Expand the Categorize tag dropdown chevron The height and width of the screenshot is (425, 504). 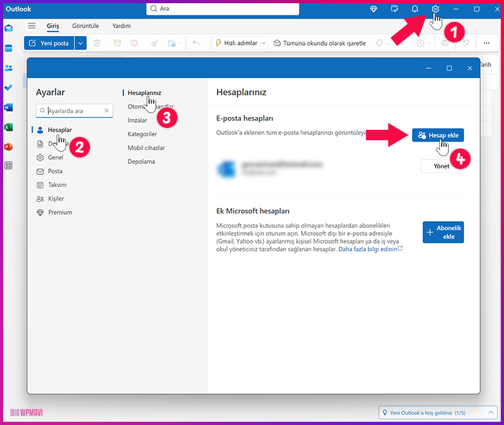[388, 44]
